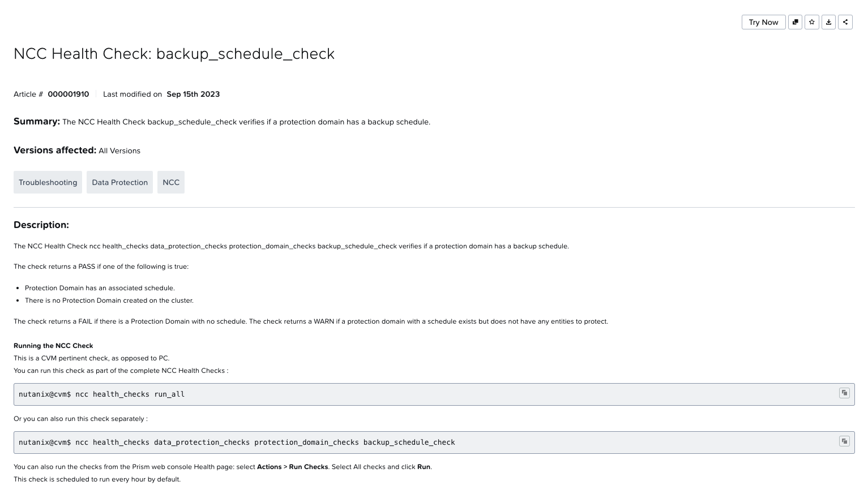Screen dimensions: 868x494
Task: Click the 'Summary:' label
Action: click(37, 121)
